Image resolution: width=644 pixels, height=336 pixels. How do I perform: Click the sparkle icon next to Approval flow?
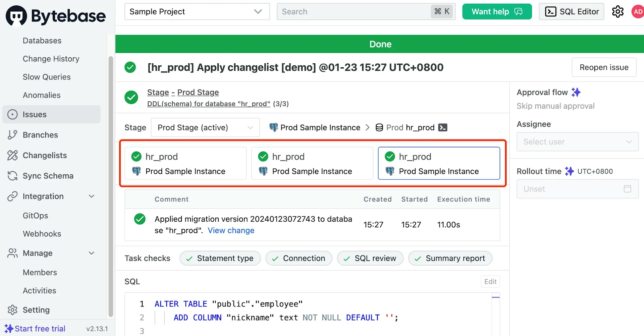(x=576, y=92)
